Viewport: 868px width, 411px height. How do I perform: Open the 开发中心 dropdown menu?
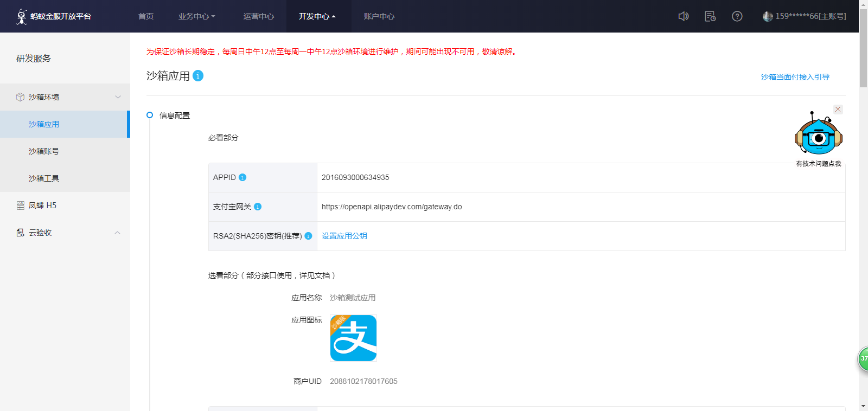[317, 16]
